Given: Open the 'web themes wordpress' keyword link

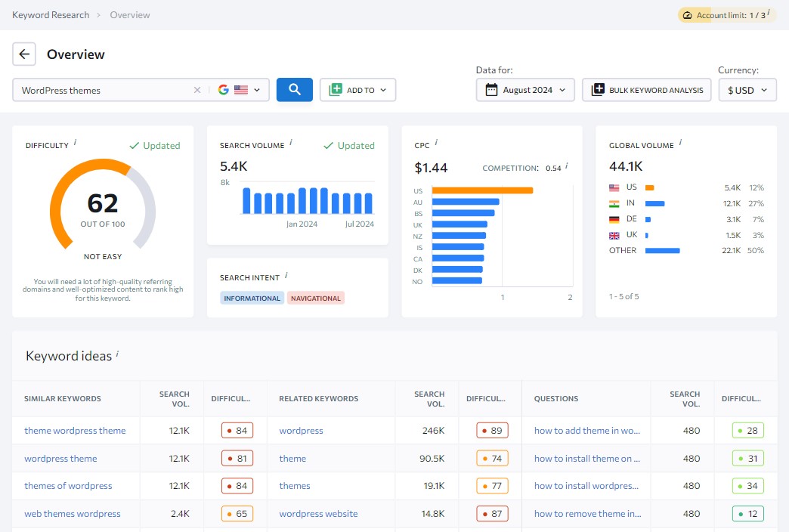Looking at the screenshot, I should [x=73, y=514].
